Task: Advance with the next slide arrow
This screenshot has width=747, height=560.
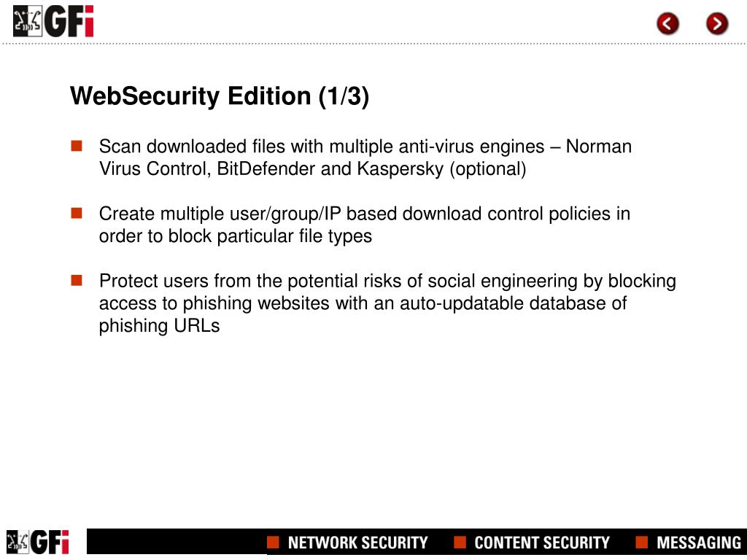Action: click(x=717, y=23)
